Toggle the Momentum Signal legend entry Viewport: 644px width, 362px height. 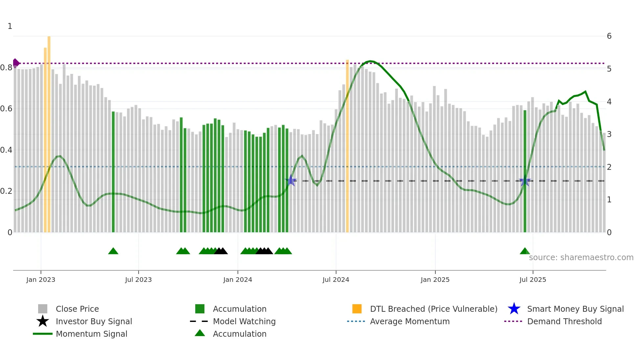[x=91, y=334]
